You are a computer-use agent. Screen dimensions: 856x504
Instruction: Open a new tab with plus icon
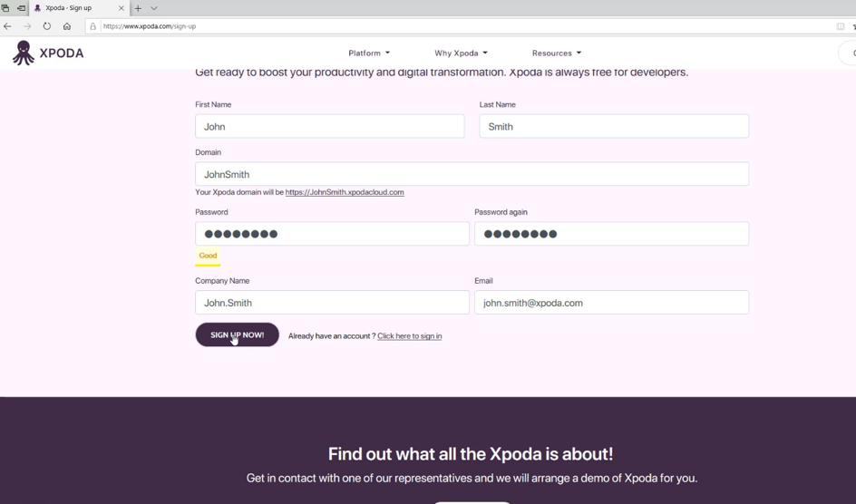[x=138, y=8]
